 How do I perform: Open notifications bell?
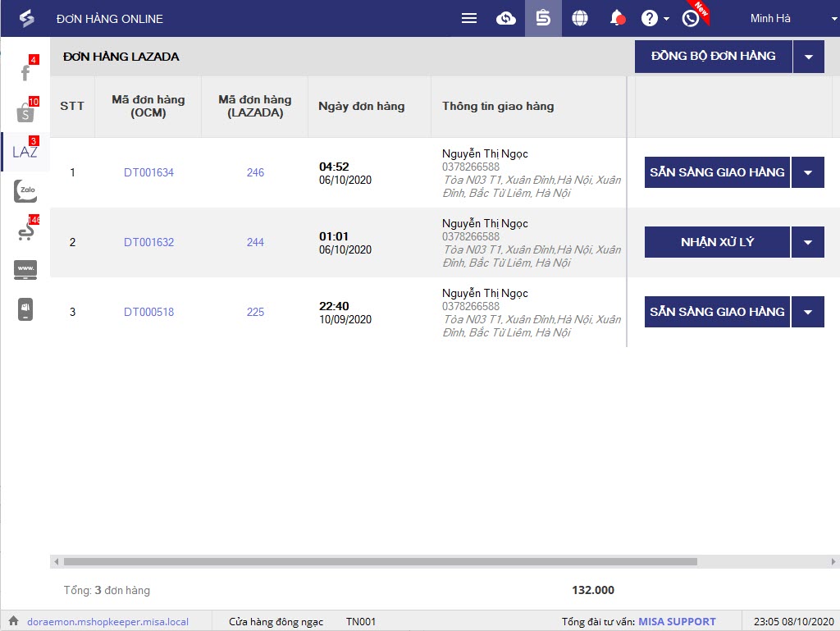(x=617, y=18)
